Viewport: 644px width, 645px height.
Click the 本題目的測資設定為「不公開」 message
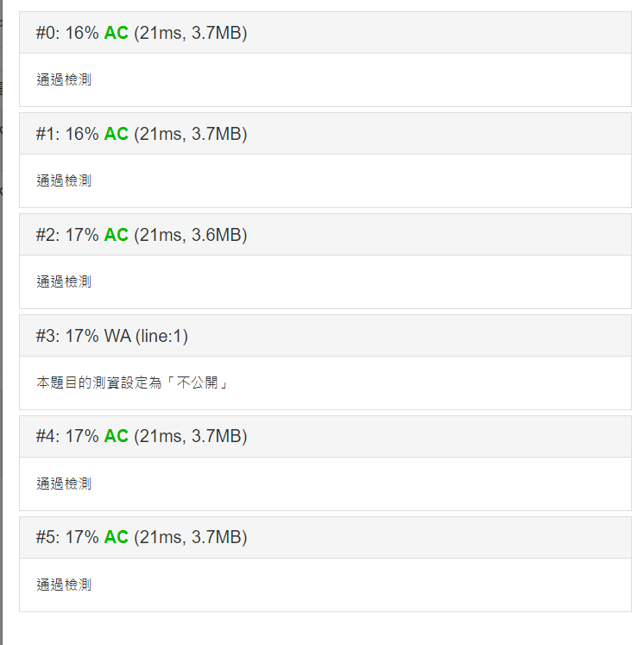click(133, 383)
